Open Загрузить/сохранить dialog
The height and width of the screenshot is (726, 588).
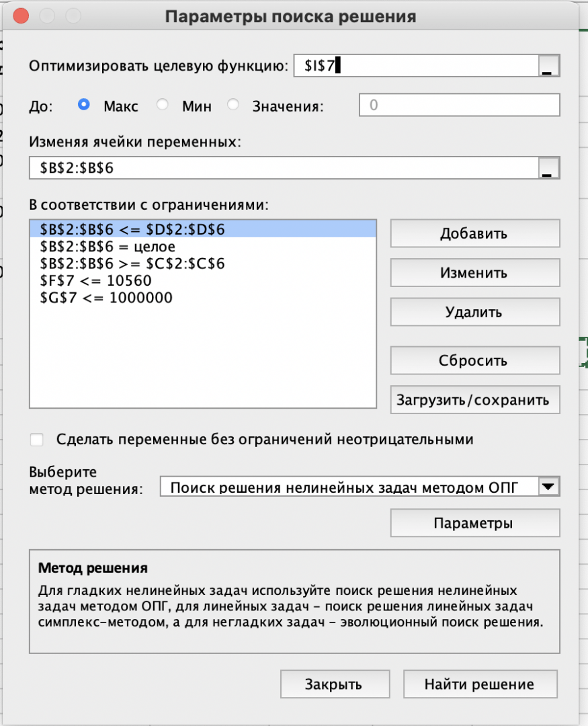[475, 399]
